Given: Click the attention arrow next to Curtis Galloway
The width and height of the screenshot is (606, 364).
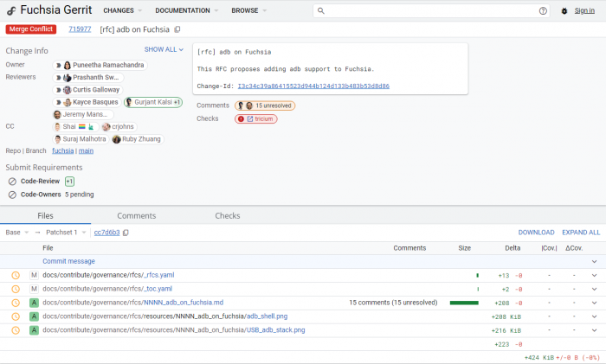Looking at the screenshot, I should click(58, 90).
